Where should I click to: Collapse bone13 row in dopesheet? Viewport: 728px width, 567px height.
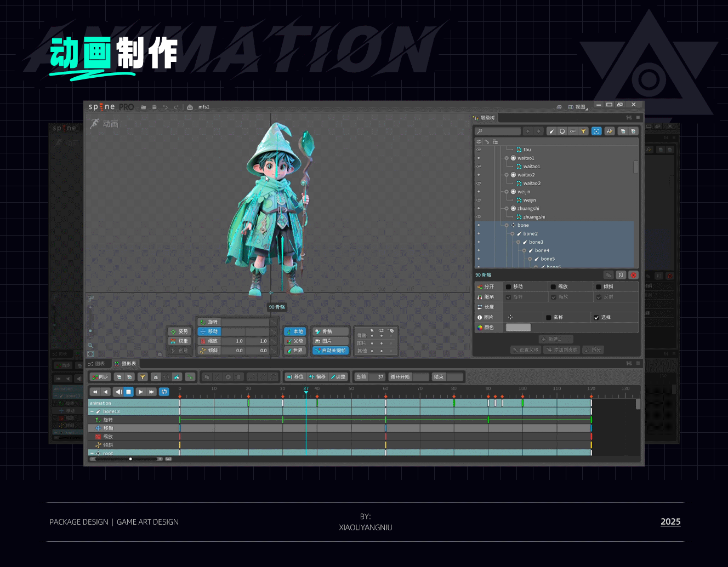coord(92,411)
